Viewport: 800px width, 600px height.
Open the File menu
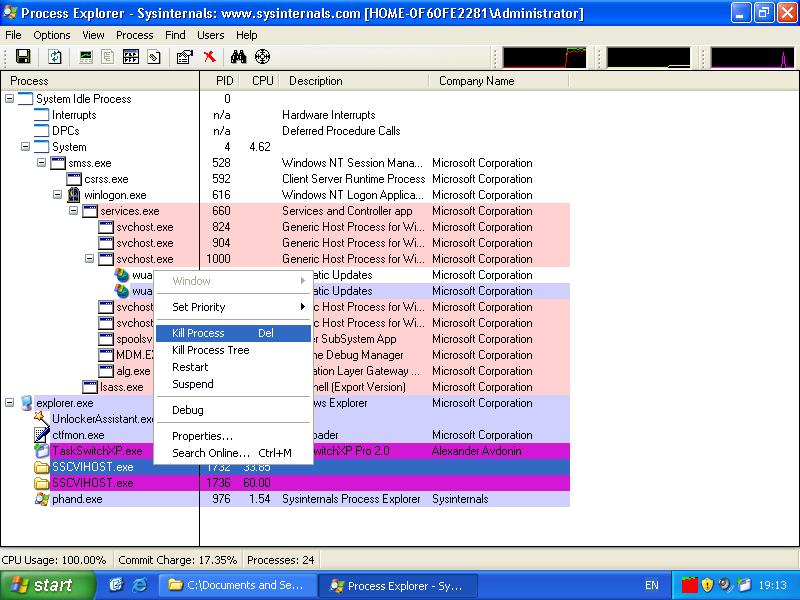tap(13, 35)
